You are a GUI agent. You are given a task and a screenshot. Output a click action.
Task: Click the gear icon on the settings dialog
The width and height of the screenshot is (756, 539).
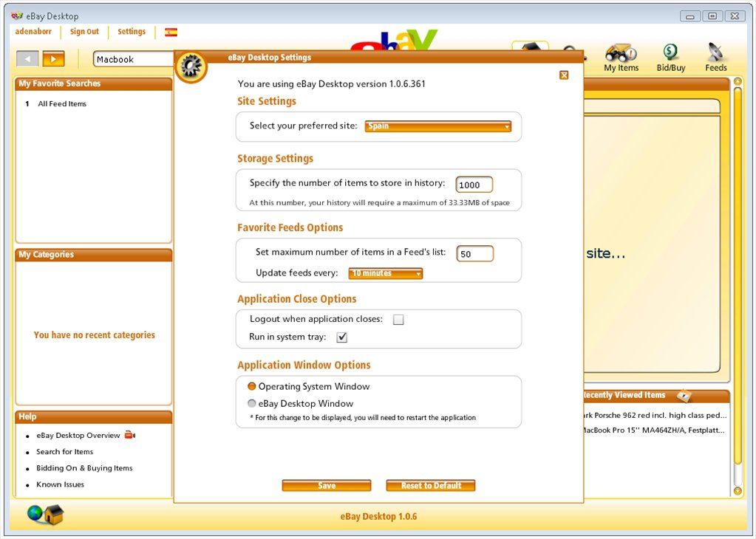click(191, 66)
